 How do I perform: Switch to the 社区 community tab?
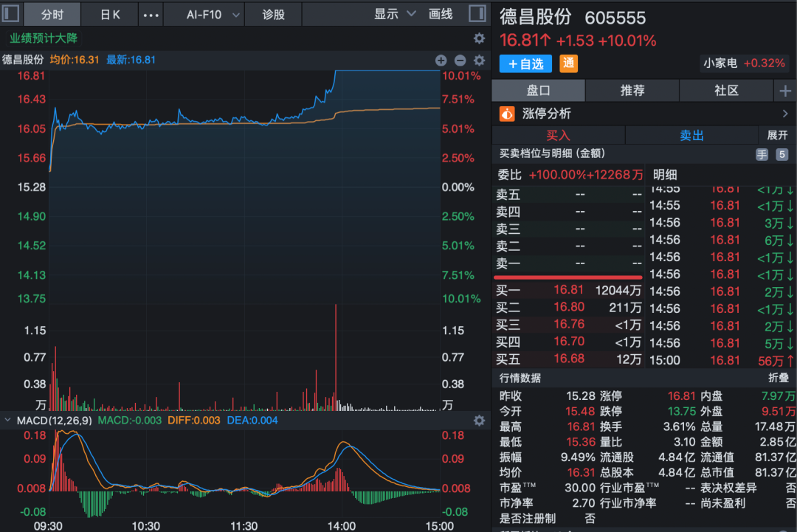(726, 91)
